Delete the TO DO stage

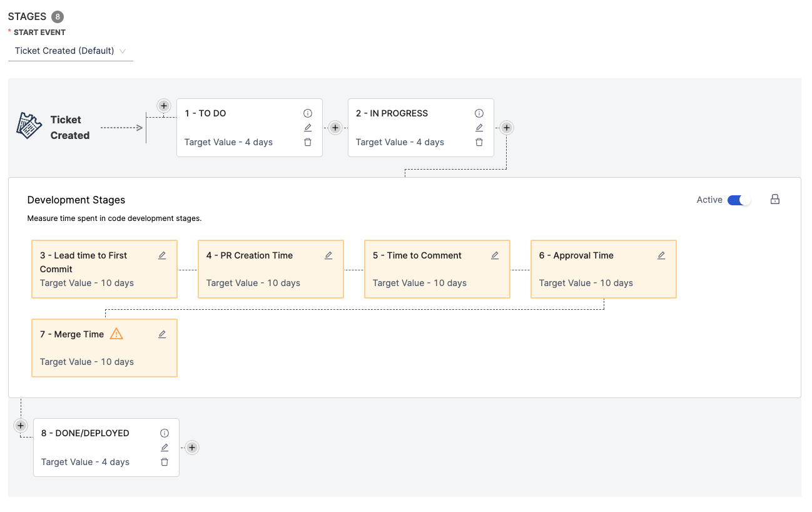(x=308, y=142)
